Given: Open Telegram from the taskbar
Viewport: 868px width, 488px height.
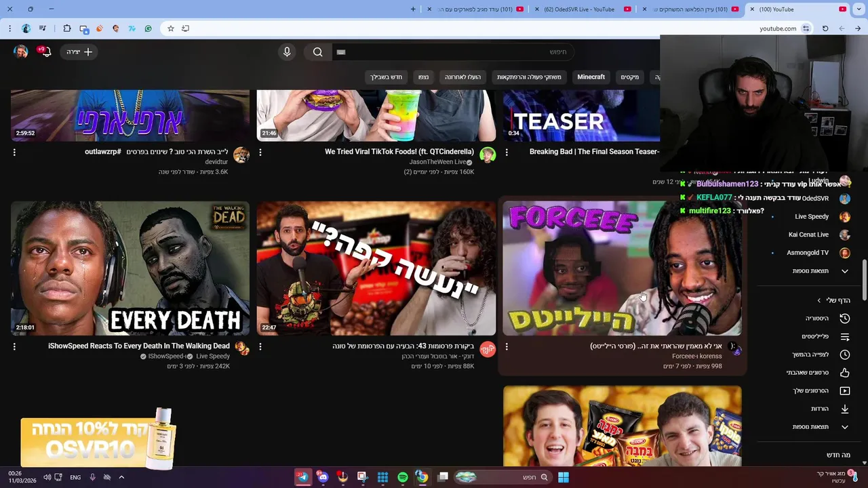Looking at the screenshot, I should (x=302, y=477).
